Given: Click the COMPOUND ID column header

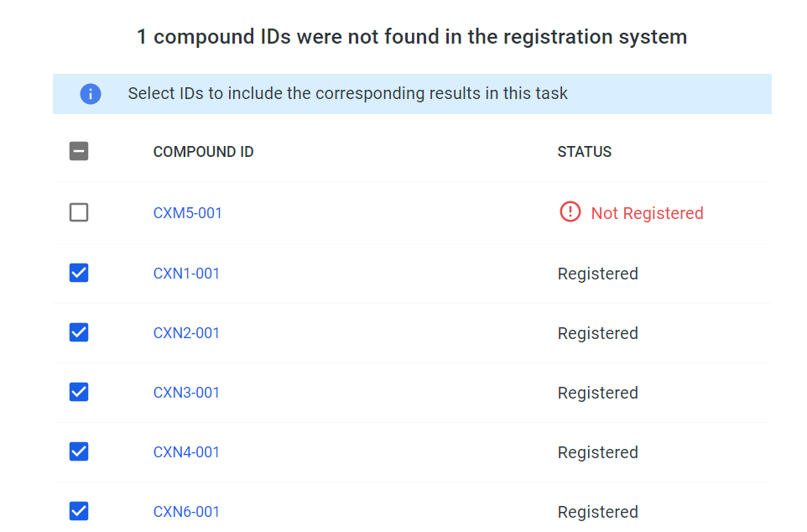Looking at the screenshot, I should tap(203, 152).
